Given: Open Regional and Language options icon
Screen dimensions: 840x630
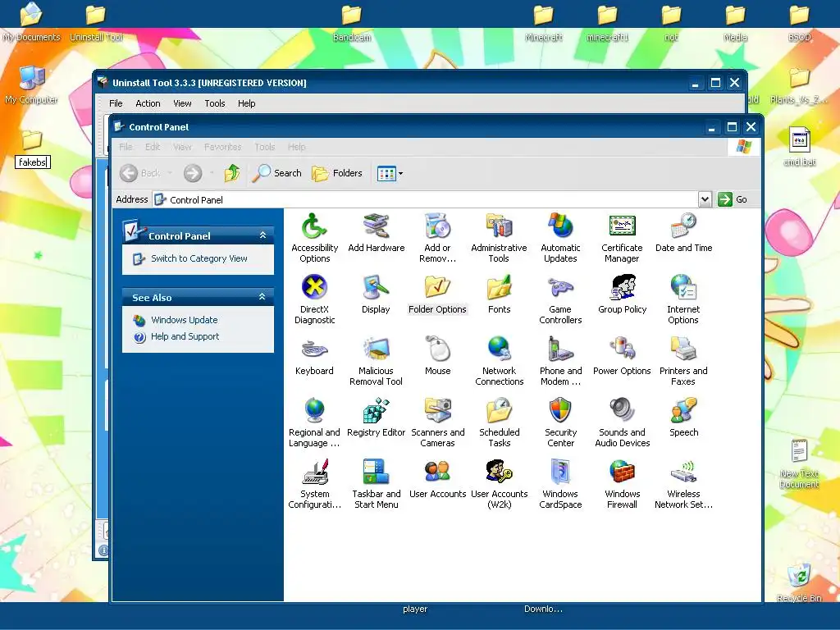Looking at the screenshot, I should [x=314, y=423].
